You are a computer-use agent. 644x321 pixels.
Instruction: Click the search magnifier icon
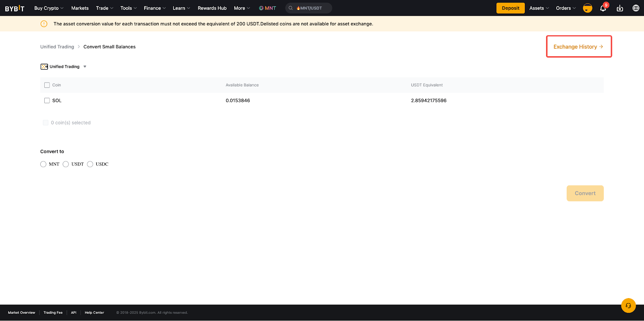291,8
